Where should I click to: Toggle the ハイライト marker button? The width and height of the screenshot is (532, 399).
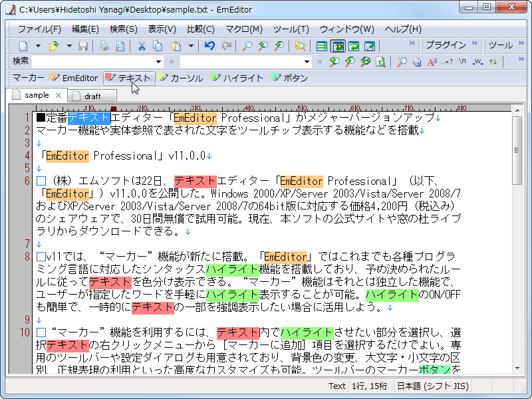click(237, 78)
